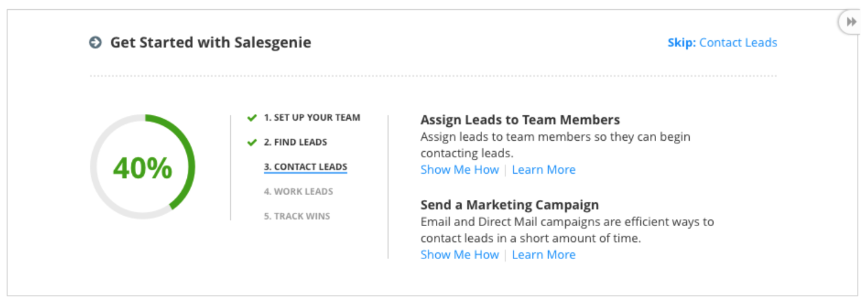Screen dimensions: 868x306
Task: Click the Skip: Contact Leads link
Action: pos(722,43)
